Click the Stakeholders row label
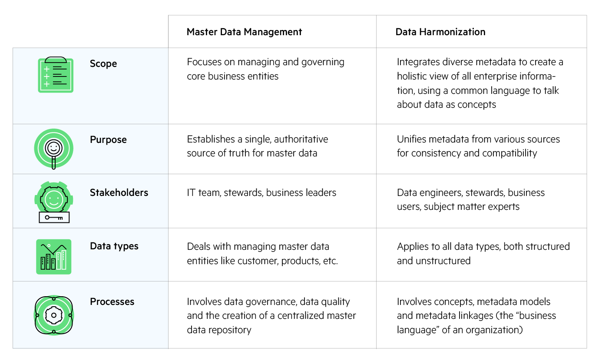Image resolution: width=602 pixels, height=364 pixels. click(x=119, y=193)
